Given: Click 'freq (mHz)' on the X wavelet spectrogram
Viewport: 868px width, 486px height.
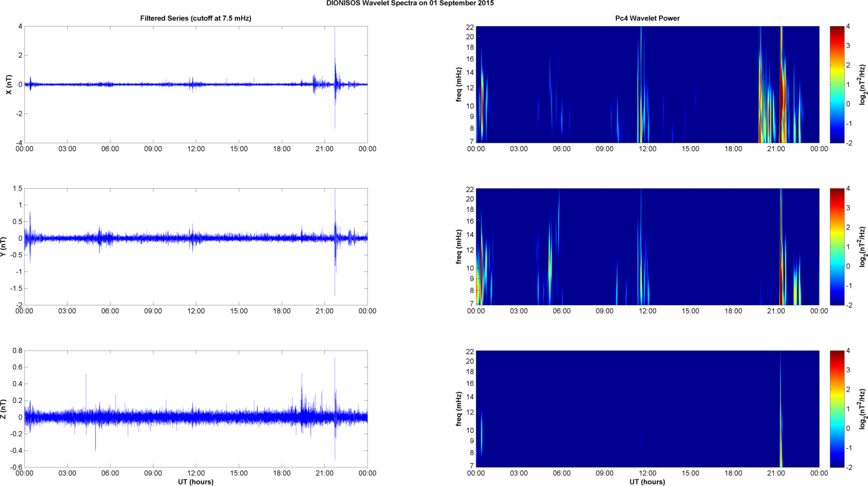Looking at the screenshot, I should [x=459, y=84].
